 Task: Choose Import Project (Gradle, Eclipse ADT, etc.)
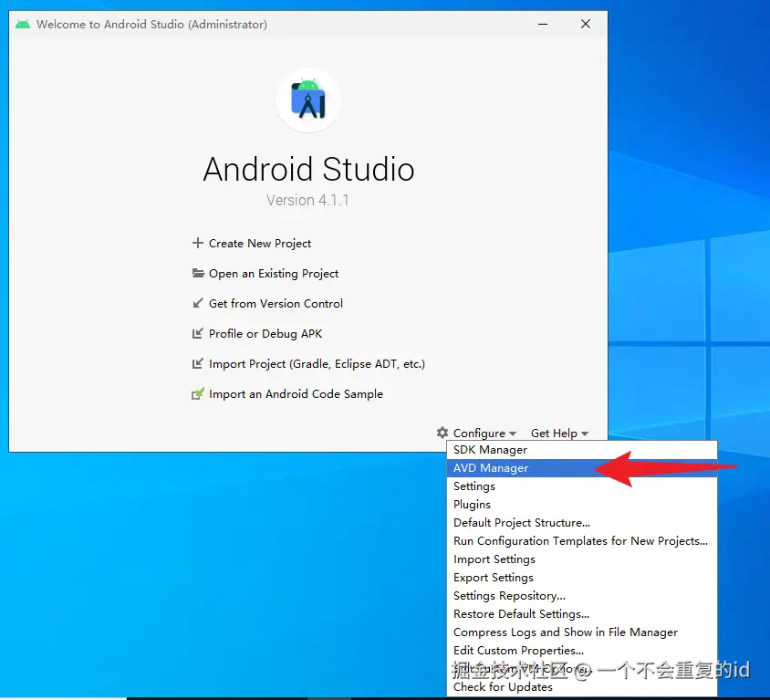click(317, 364)
